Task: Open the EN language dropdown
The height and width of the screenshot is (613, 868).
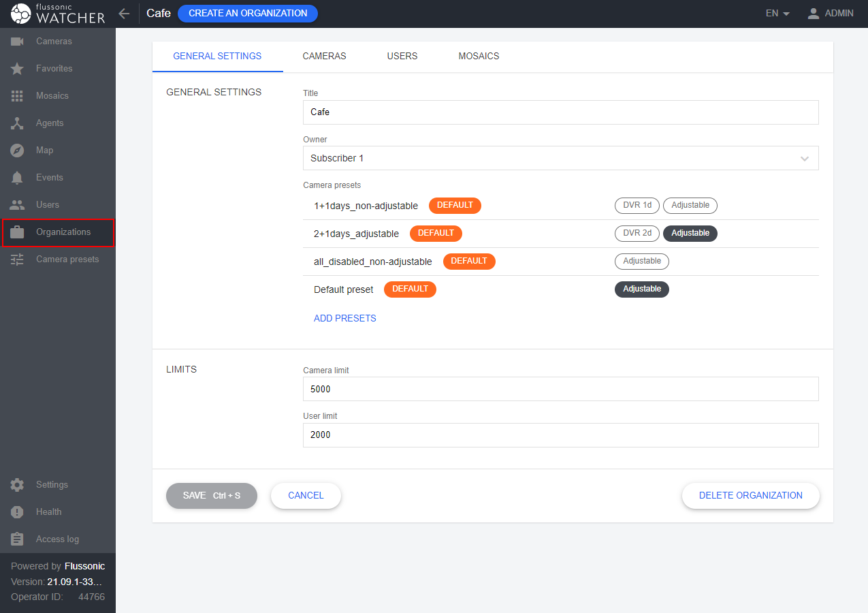Action: [777, 14]
